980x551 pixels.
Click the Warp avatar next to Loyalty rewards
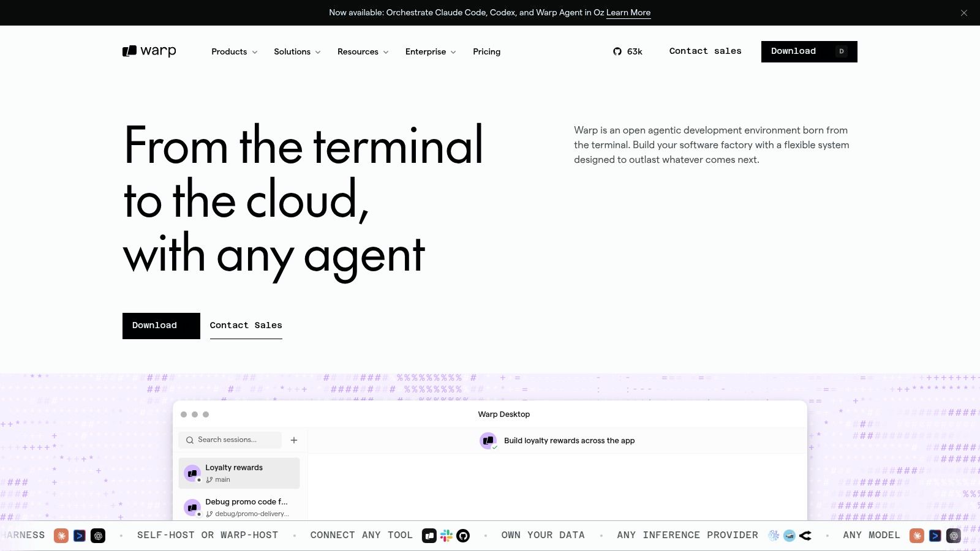[x=192, y=473]
